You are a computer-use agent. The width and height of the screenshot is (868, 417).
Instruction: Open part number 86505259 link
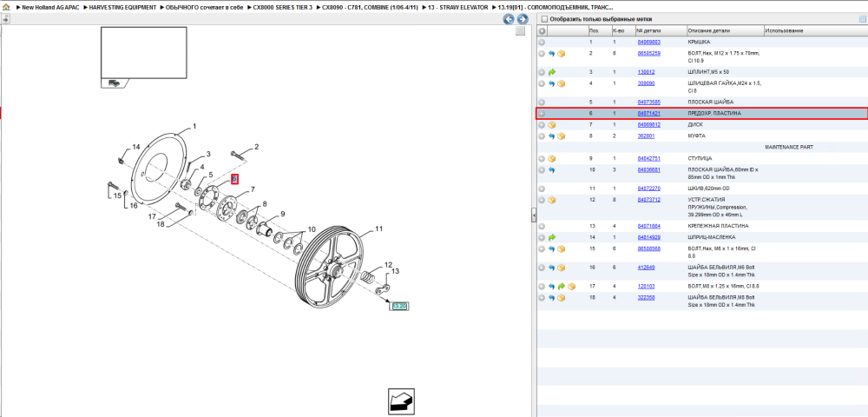click(x=648, y=54)
